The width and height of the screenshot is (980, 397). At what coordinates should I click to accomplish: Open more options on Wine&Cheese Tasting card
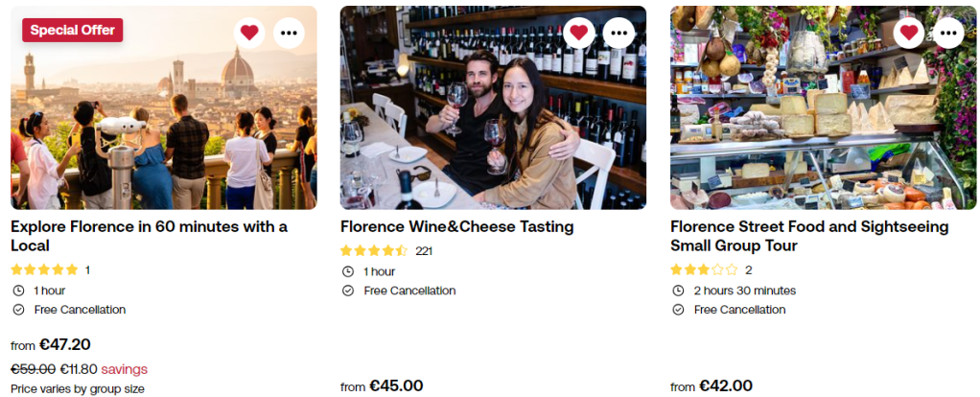(x=619, y=33)
